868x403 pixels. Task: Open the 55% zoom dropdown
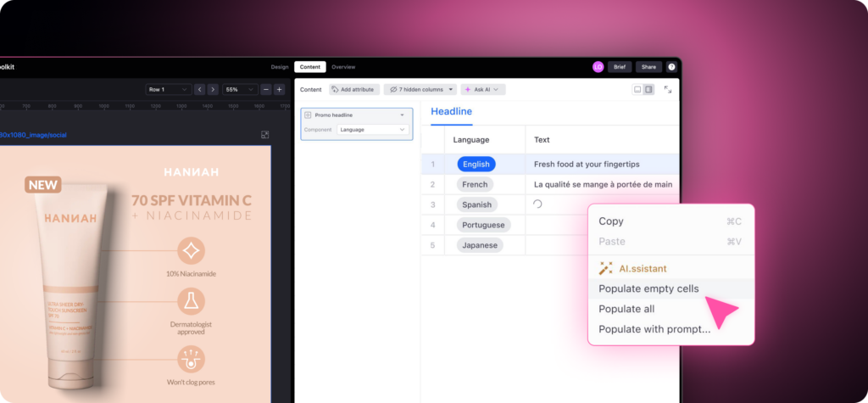(240, 89)
